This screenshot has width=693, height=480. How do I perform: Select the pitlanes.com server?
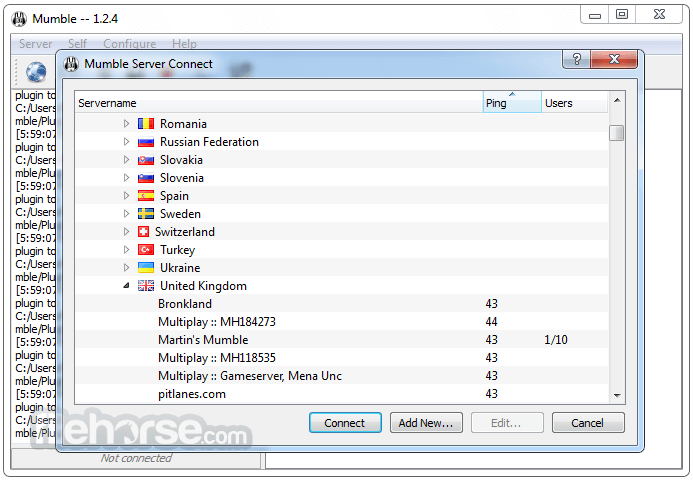(x=341, y=394)
